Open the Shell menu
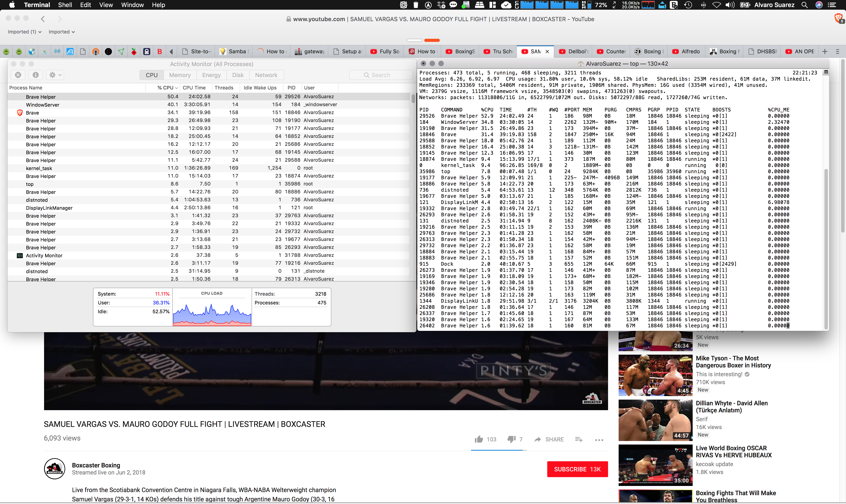 65,5
